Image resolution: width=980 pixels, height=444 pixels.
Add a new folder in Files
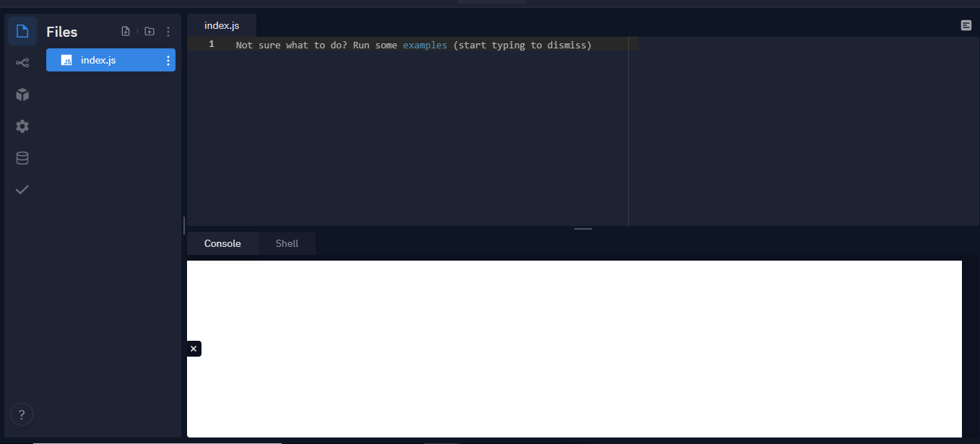point(149,31)
